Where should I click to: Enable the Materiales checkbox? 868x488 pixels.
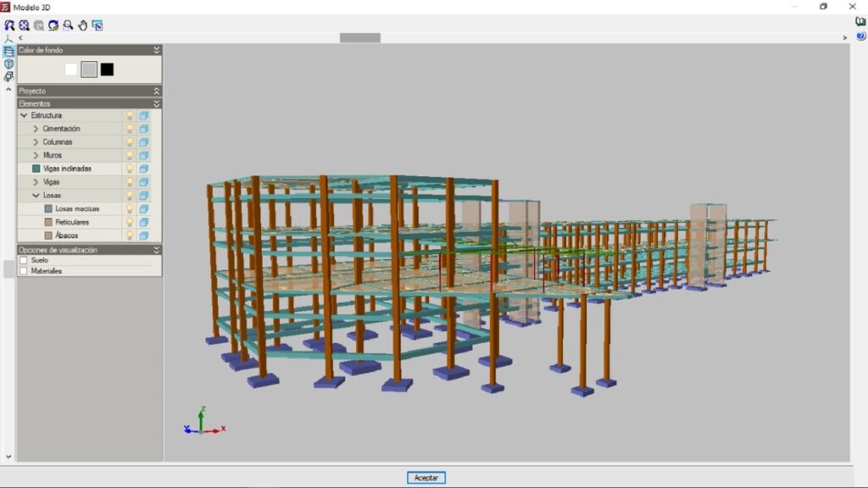point(24,271)
